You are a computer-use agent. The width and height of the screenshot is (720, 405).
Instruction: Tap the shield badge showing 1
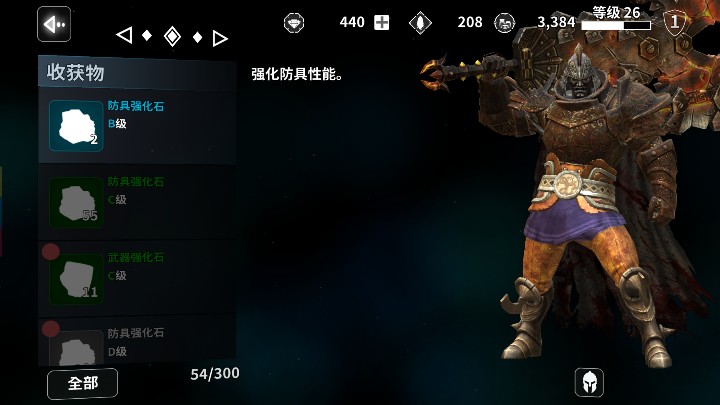point(674,22)
